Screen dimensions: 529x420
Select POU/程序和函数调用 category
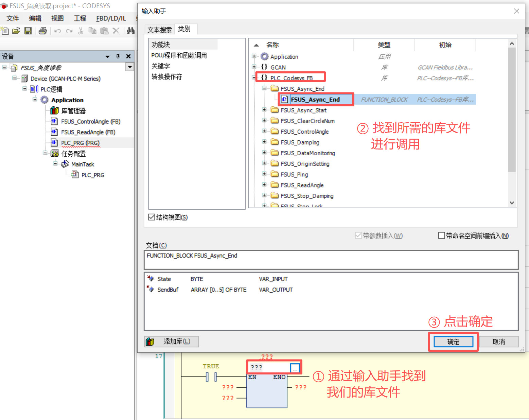tap(179, 55)
